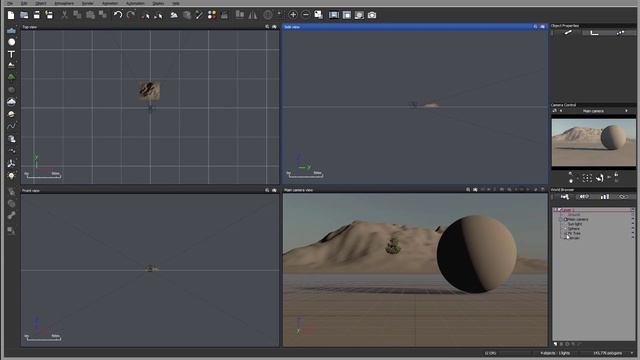Select the cloud tool

pos(11,102)
